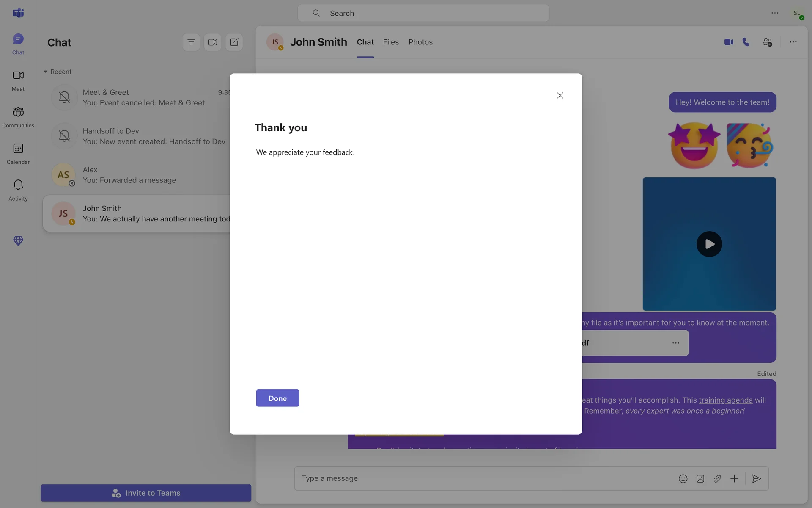Click the Invite to Teams button
Viewport: 812px width, 508px height.
(146, 493)
